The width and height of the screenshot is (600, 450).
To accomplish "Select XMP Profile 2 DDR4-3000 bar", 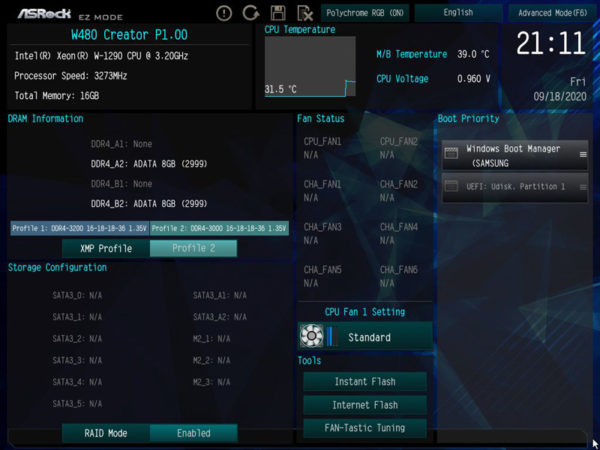I will (219, 228).
